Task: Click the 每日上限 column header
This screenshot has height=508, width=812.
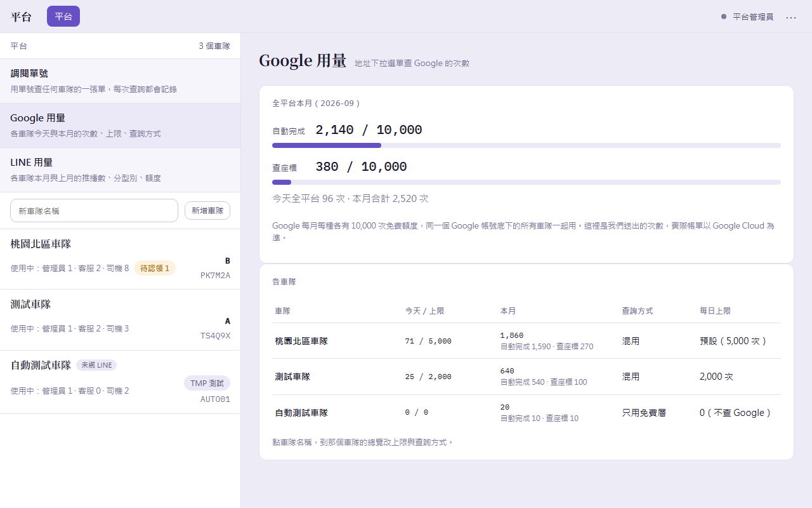Action: pyautogui.click(x=715, y=311)
